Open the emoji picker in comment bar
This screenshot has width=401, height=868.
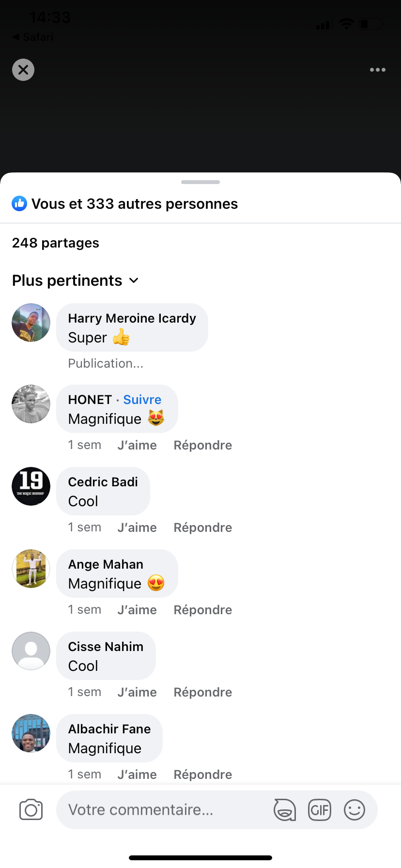(x=355, y=810)
